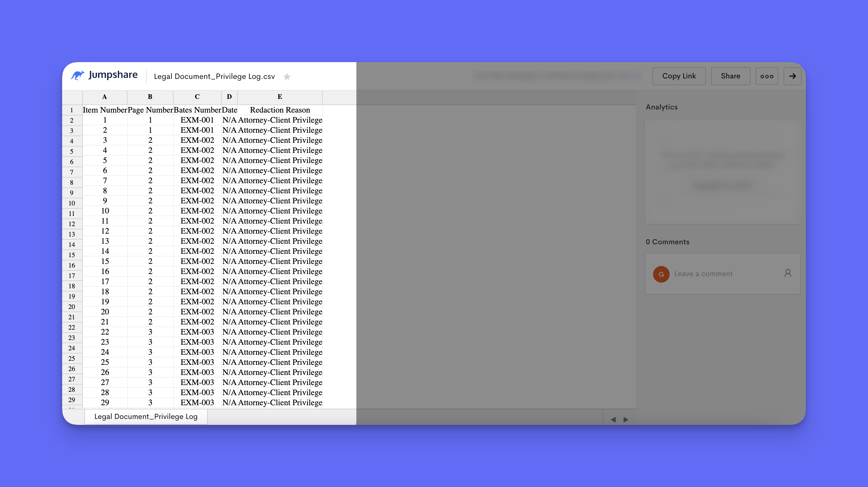Click the Redaction Reason header cell
The width and height of the screenshot is (868, 487).
[x=280, y=110]
